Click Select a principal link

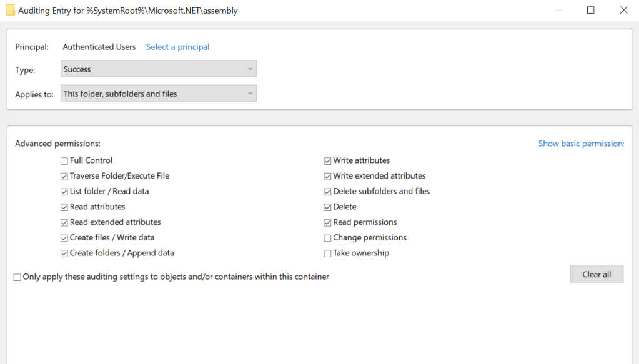[177, 47]
